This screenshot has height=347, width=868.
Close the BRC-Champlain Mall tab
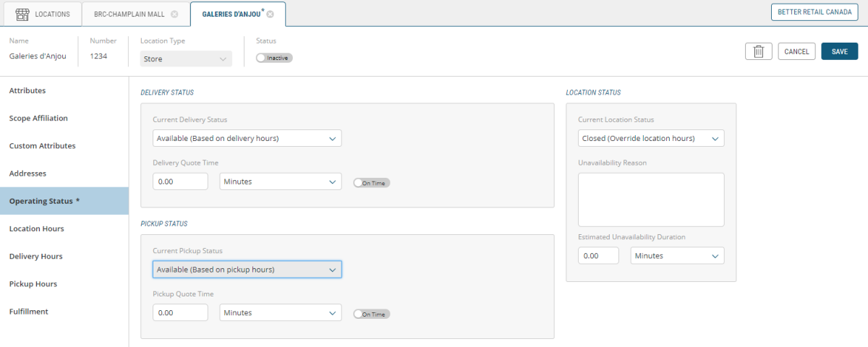pyautogui.click(x=174, y=14)
